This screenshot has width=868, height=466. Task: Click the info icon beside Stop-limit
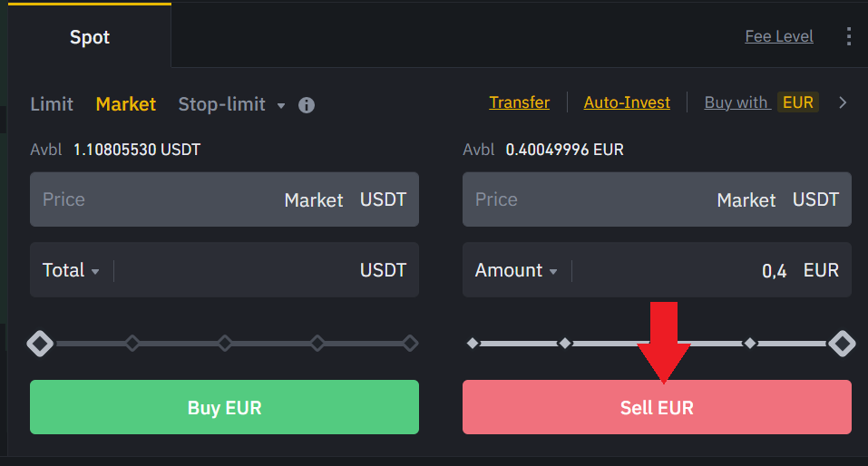click(x=307, y=105)
